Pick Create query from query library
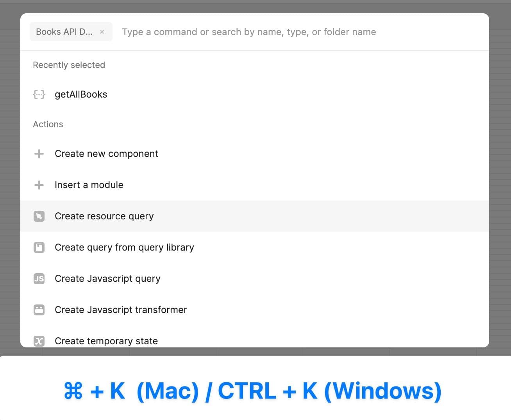 124,247
